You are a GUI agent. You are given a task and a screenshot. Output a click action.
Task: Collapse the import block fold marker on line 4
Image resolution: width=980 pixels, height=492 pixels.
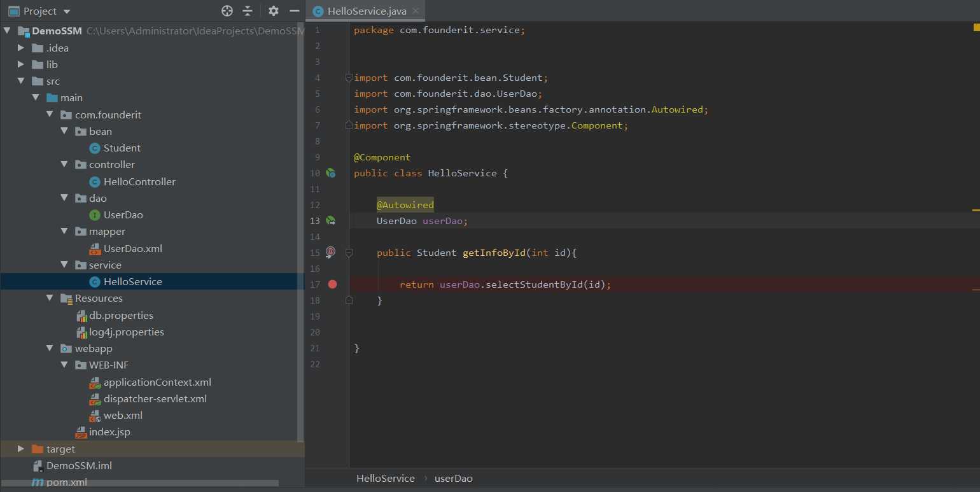348,78
